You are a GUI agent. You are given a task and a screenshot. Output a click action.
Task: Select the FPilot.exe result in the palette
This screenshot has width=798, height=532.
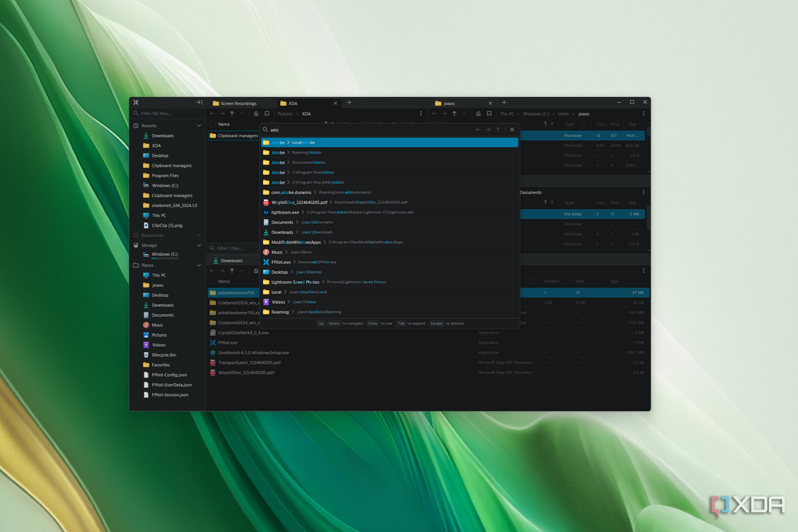(x=282, y=262)
